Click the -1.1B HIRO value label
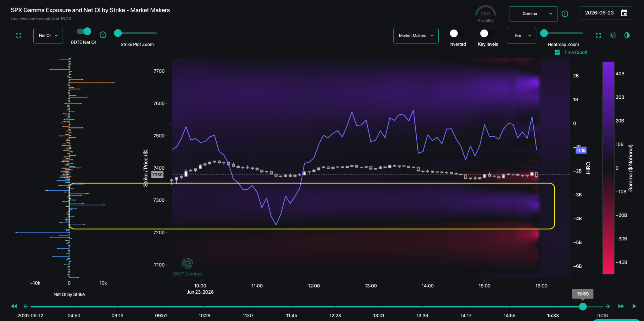 point(581,150)
